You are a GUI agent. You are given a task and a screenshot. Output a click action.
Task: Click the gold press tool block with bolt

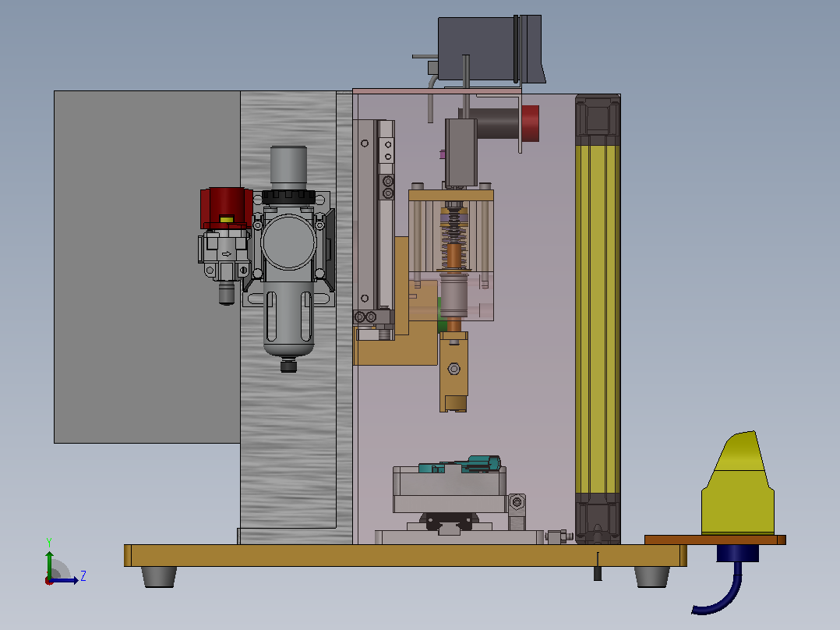454,372
